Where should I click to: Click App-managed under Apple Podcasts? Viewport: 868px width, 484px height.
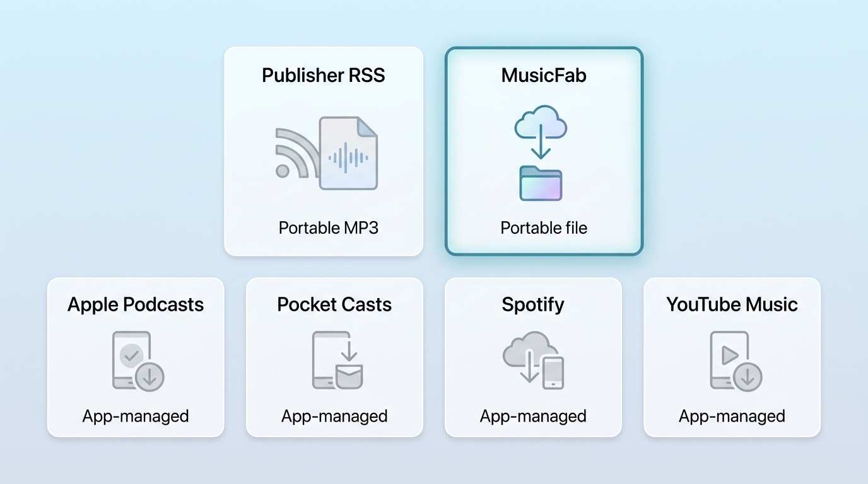pos(136,417)
